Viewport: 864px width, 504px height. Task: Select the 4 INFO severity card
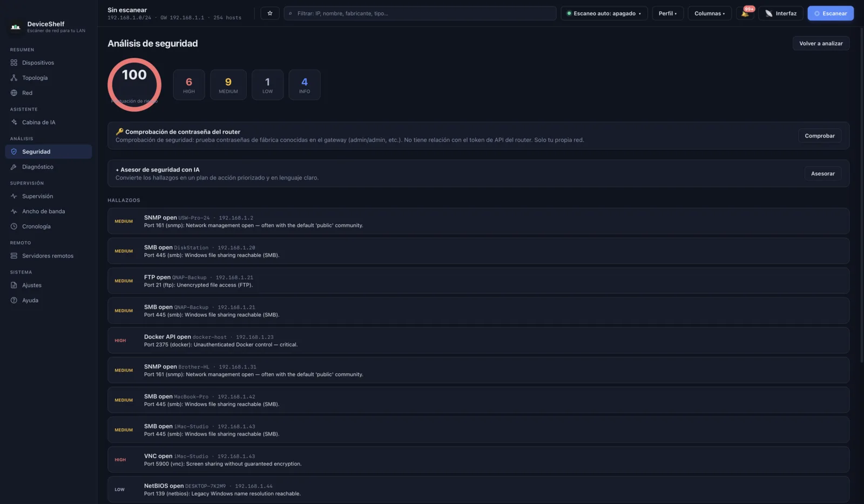305,85
